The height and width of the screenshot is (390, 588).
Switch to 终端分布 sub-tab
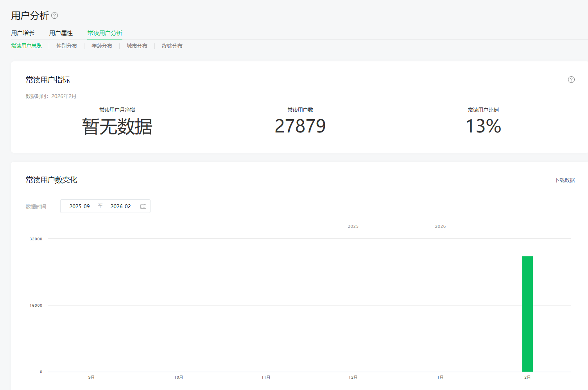point(172,46)
